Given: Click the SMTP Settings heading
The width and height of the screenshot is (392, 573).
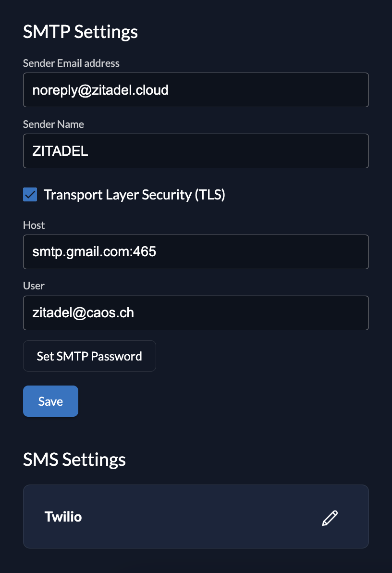Looking at the screenshot, I should pos(80,32).
